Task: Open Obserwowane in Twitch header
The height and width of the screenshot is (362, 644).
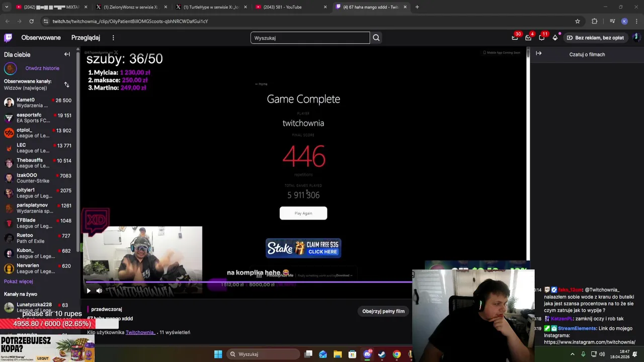Action: coord(41,38)
